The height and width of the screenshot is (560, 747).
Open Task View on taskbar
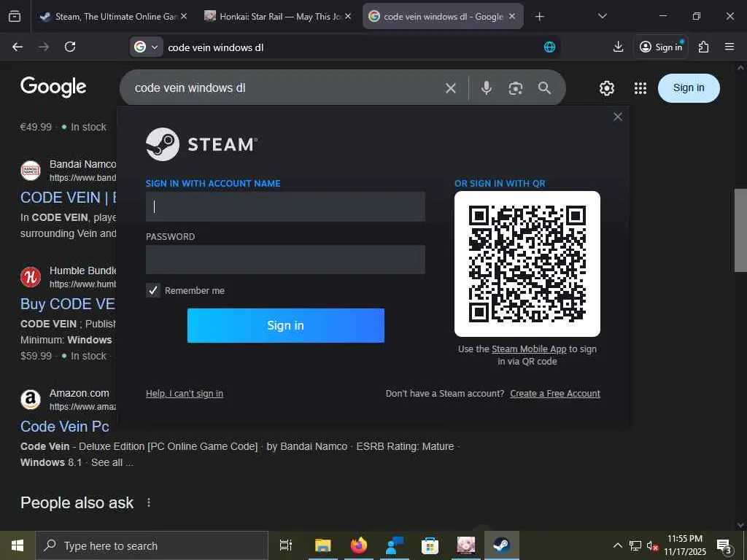pyautogui.click(x=286, y=545)
